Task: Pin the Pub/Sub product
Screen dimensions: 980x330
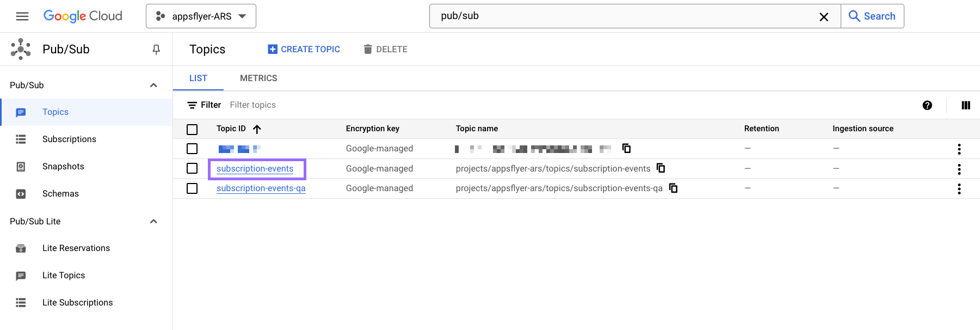Action: pos(156,50)
